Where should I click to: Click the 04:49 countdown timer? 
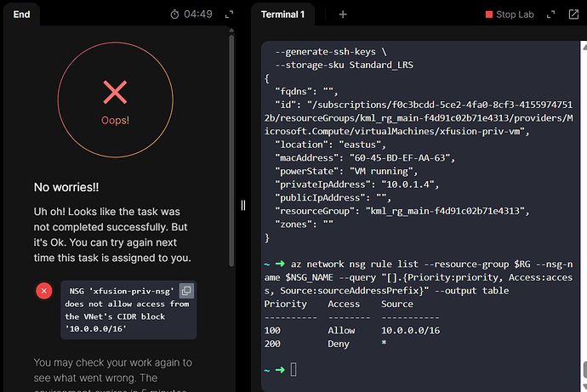coord(197,14)
